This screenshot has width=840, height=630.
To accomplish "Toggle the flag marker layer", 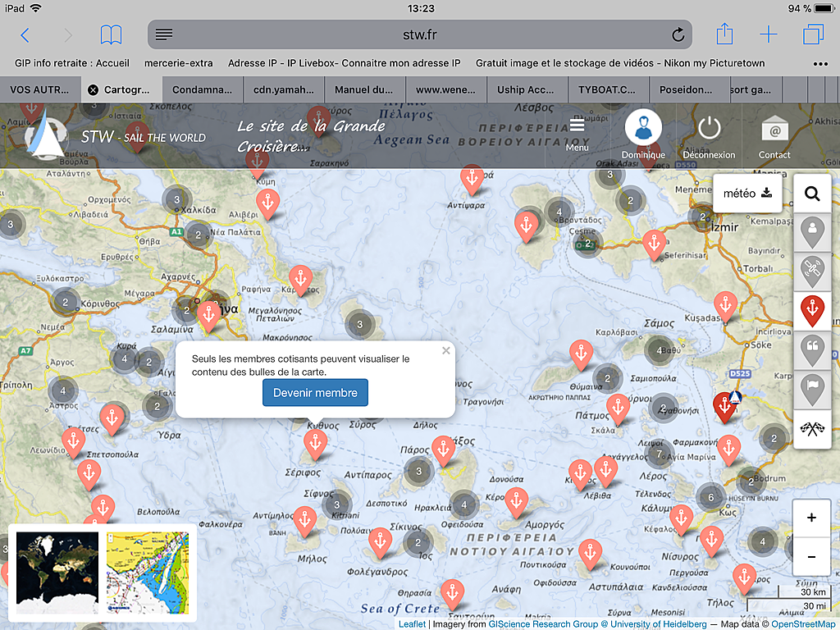I will coord(812,388).
